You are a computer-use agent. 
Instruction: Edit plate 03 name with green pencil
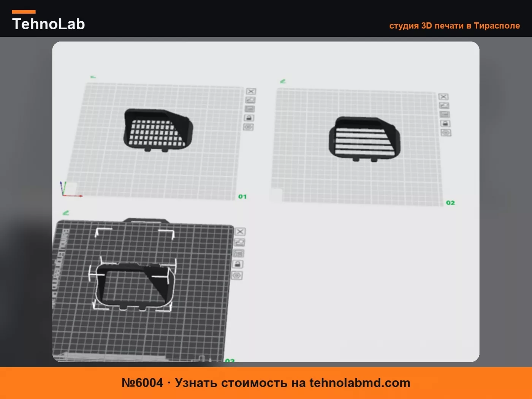(66, 213)
